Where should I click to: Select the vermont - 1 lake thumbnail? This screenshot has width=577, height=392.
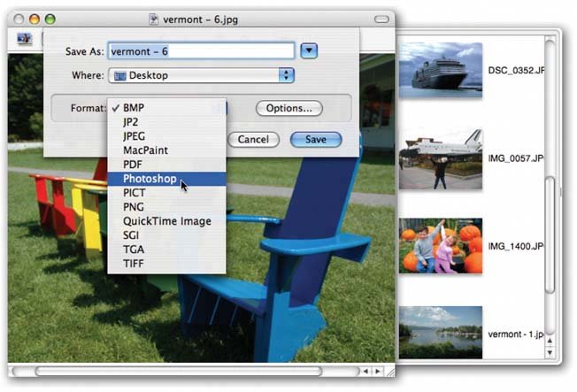pyautogui.click(x=441, y=333)
